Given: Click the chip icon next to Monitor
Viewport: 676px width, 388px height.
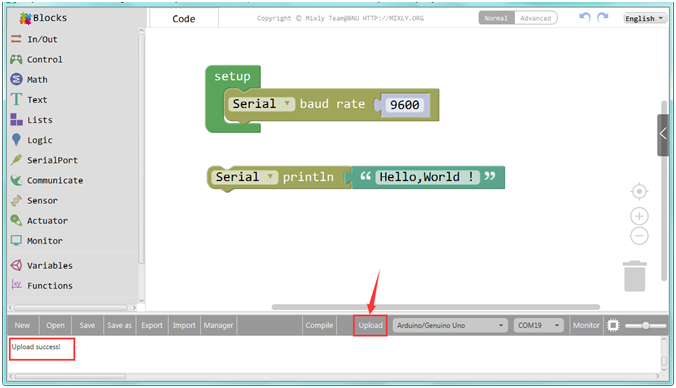Looking at the screenshot, I should coord(613,325).
